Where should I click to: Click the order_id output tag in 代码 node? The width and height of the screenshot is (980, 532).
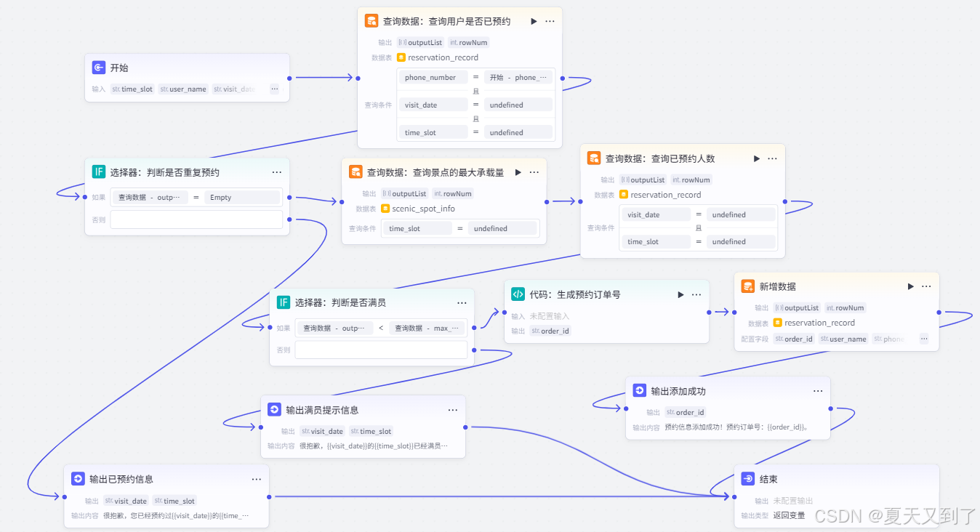point(550,331)
